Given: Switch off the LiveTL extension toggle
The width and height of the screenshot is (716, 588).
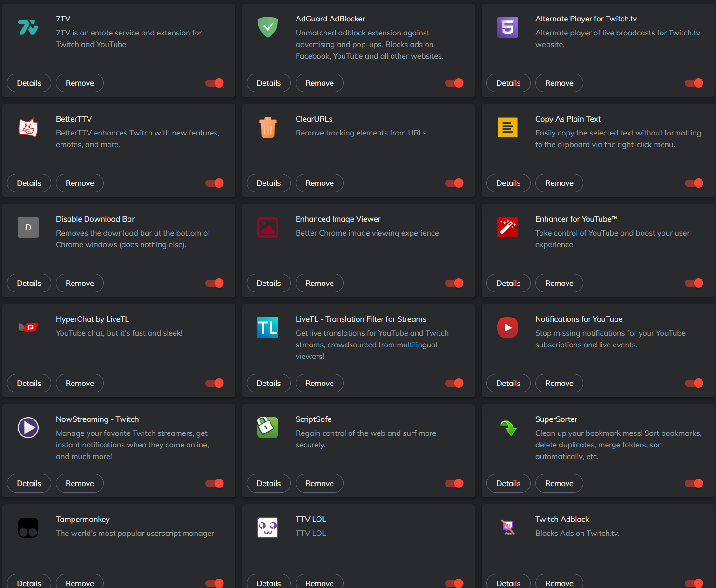Looking at the screenshot, I should click(454, 383).
